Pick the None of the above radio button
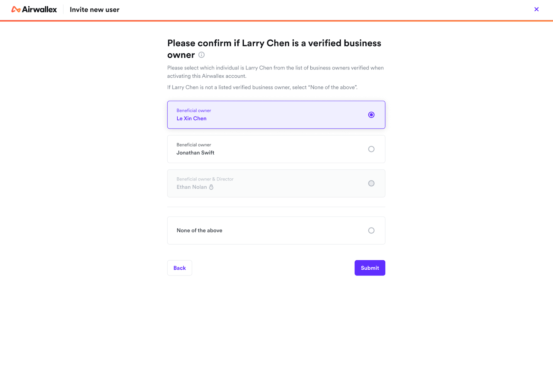553x392 pixels. (x=371, y=231)
